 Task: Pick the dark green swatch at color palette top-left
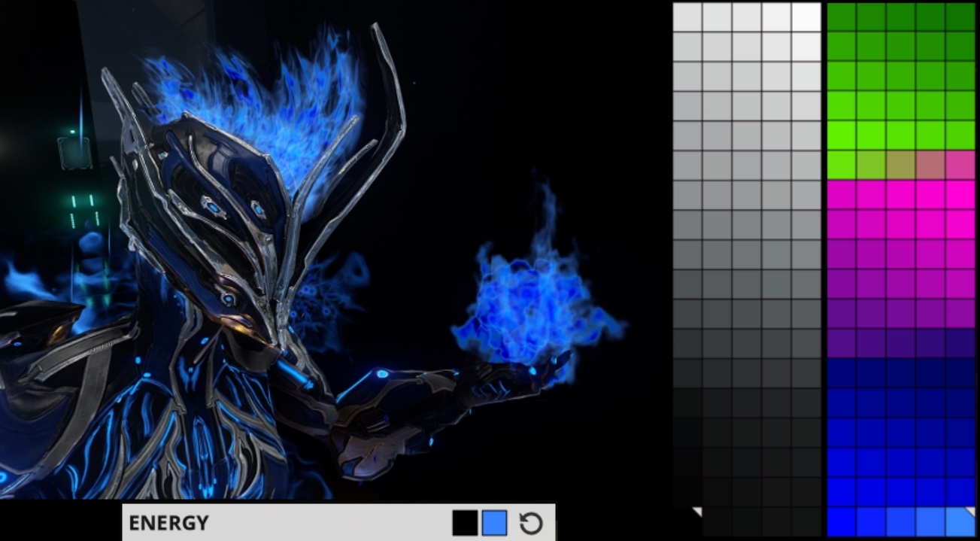[842, 17]
